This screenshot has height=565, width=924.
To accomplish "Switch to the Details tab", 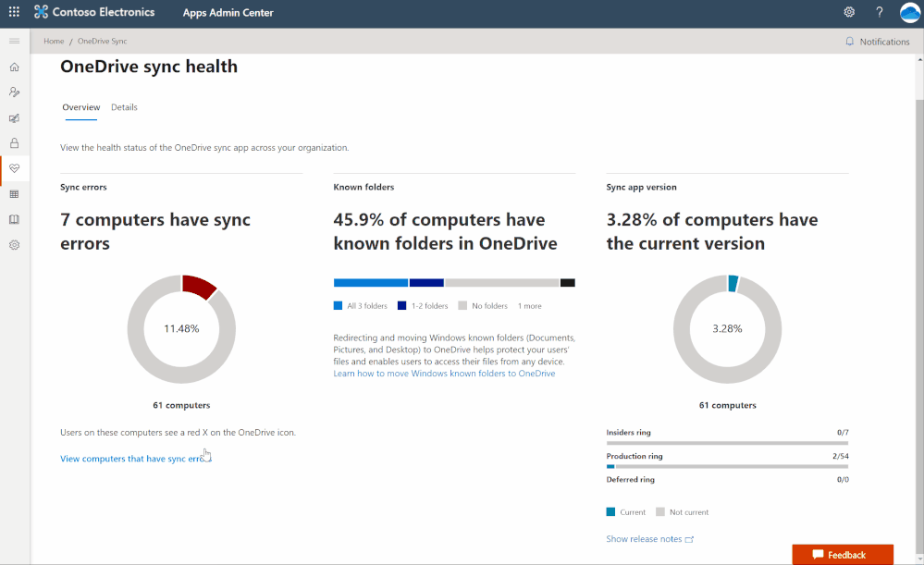I will click(124, 107).
